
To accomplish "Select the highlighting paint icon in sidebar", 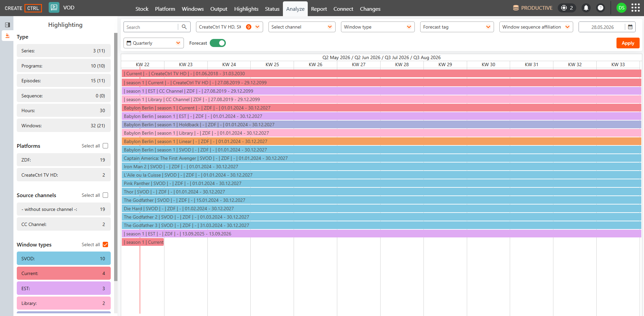I will click(x=7, y=36).
